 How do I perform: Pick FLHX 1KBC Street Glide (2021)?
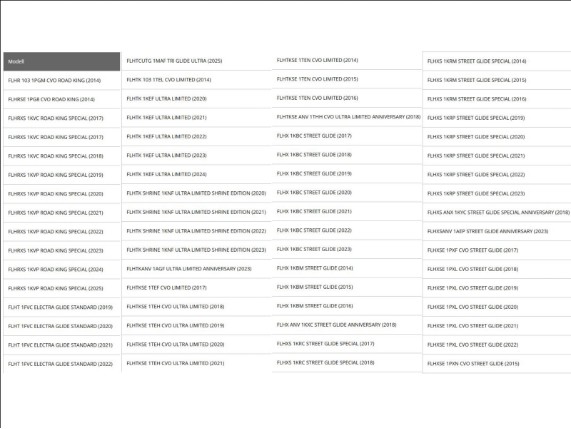tap(314, 212)
